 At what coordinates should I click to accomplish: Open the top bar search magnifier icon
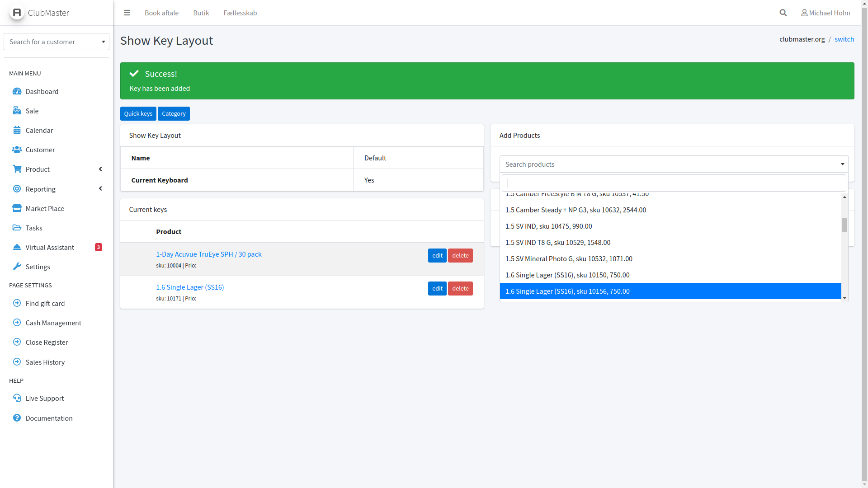pyautogui.click(x=783, y=13)
